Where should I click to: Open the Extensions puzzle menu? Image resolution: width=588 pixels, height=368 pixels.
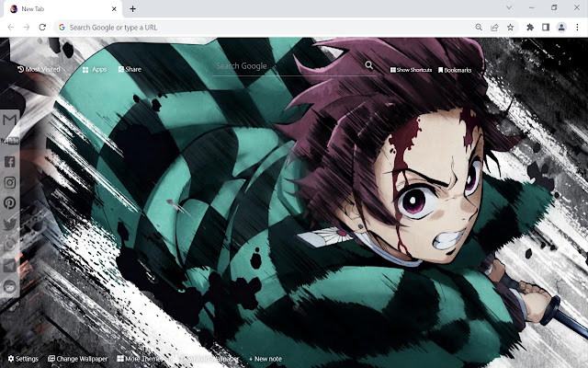click(x=530, y=27)
